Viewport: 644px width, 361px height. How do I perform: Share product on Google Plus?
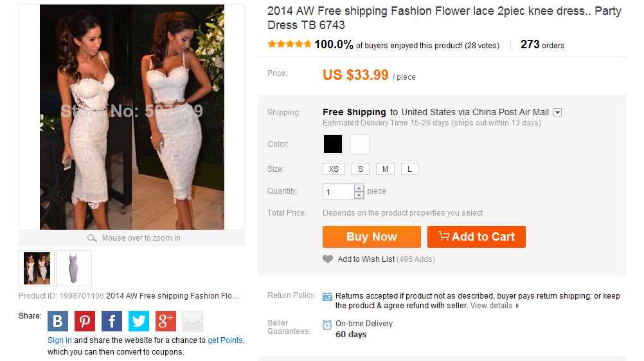166,320
